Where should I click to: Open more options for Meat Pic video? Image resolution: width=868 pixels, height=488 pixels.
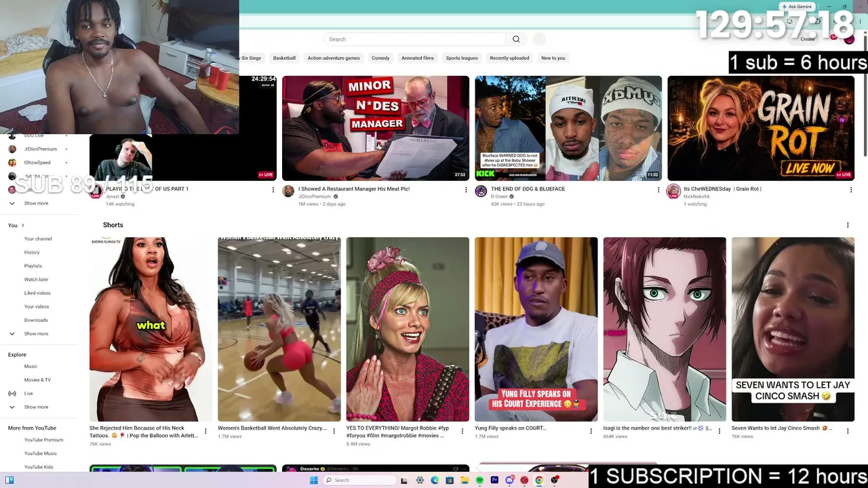coord(466,190)
